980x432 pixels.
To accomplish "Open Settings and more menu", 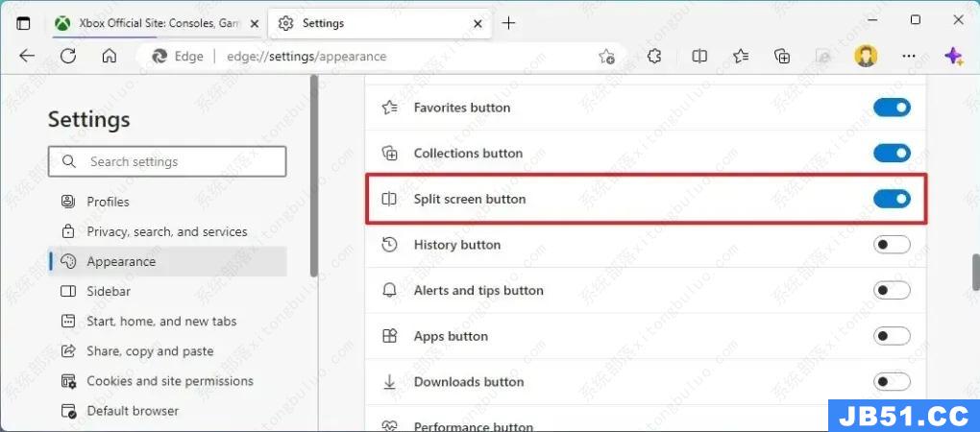I will [909, 57].
